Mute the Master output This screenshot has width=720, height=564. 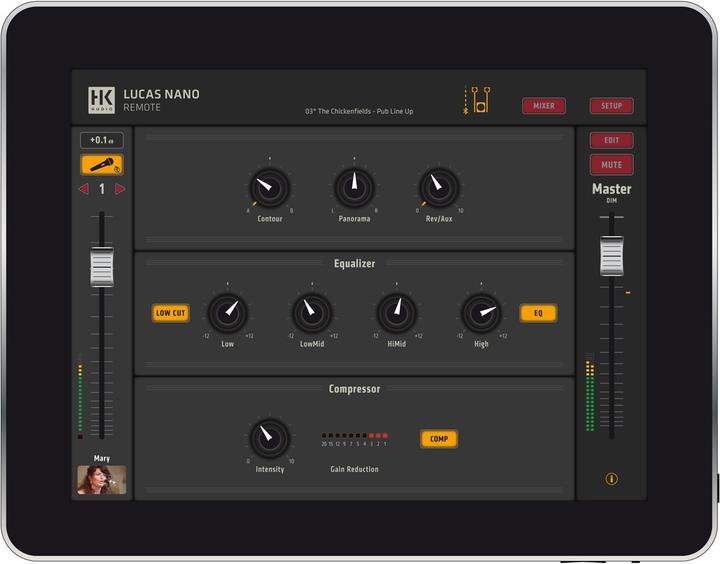coord(611,164)
